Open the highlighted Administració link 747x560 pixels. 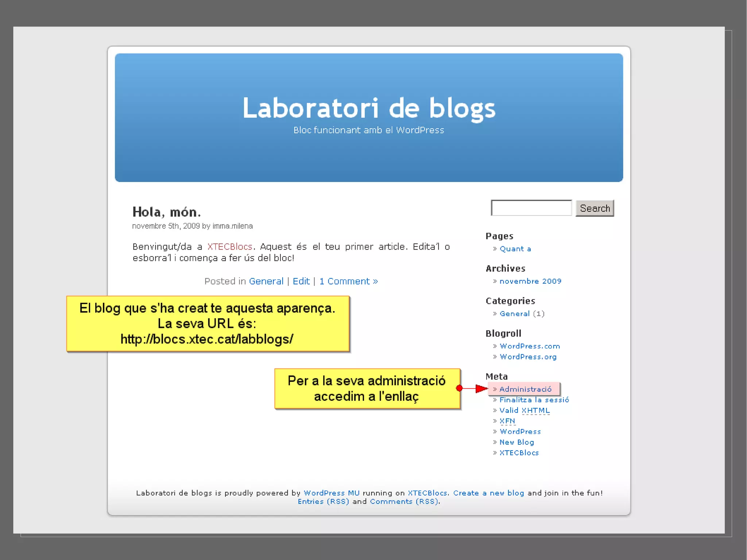[525, 389]
